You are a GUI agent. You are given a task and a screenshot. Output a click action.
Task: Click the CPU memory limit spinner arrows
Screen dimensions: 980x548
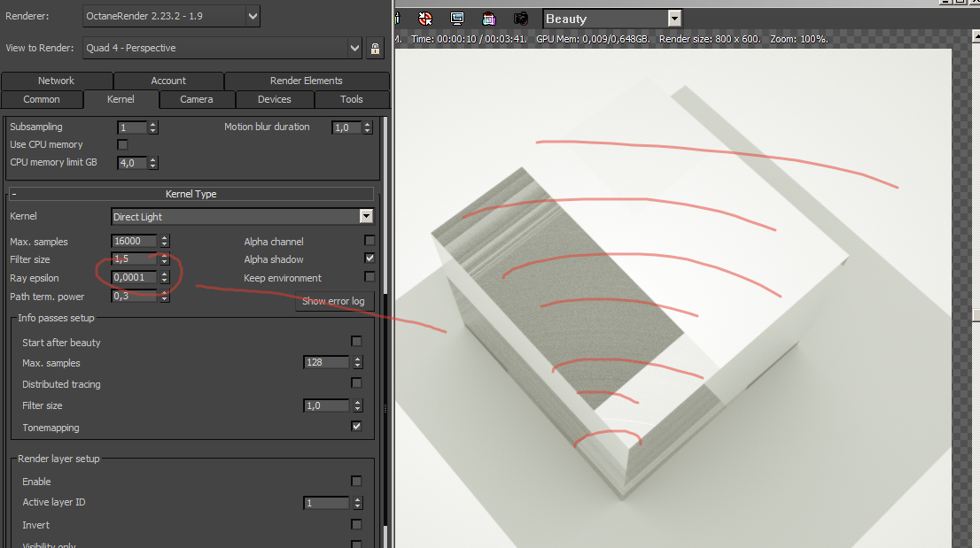tap(152, 163)
